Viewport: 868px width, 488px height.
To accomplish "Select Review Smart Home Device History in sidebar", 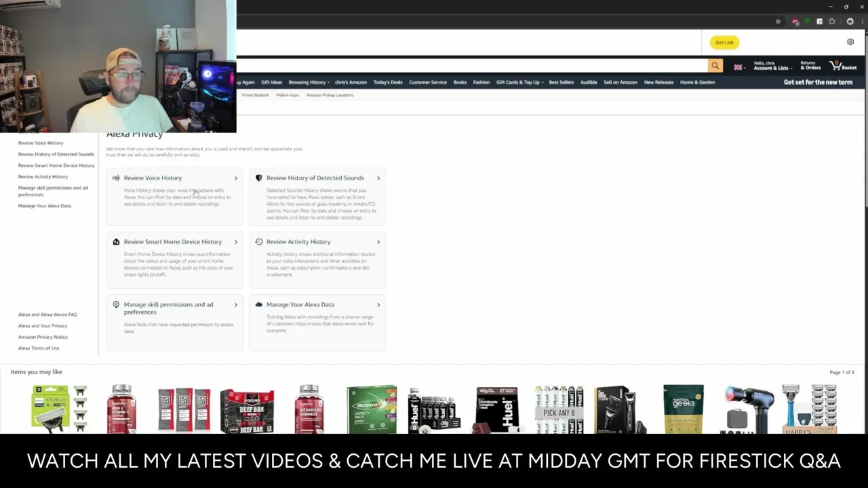I will (x=56, y=165).
